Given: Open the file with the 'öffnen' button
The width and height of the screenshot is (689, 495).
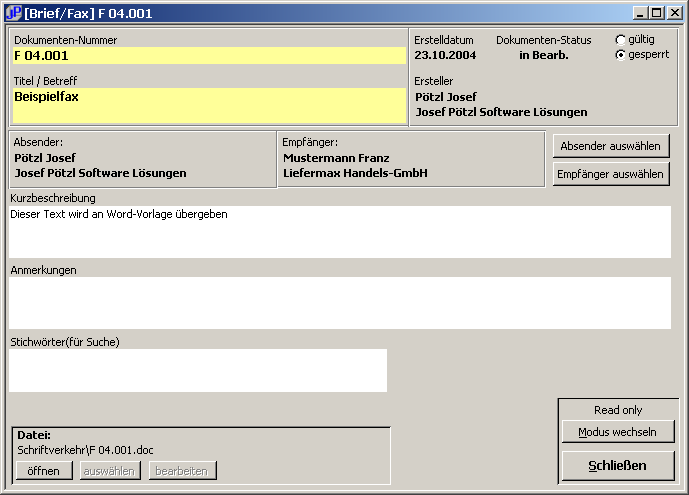Looking at the screenshot, I should tap(44, 471).
